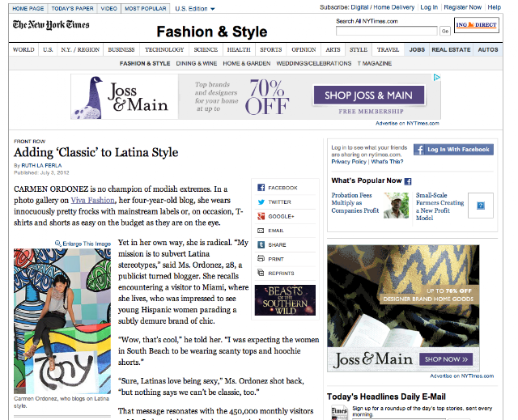Go to the Opinion section
The height and width of the screenshot is (420, 518).
(304, 49)
